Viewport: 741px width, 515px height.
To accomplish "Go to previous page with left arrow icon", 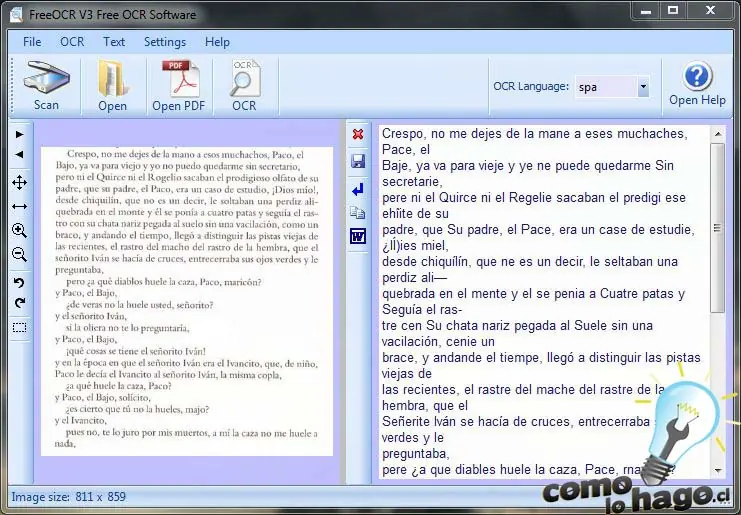I will (19, 154).
